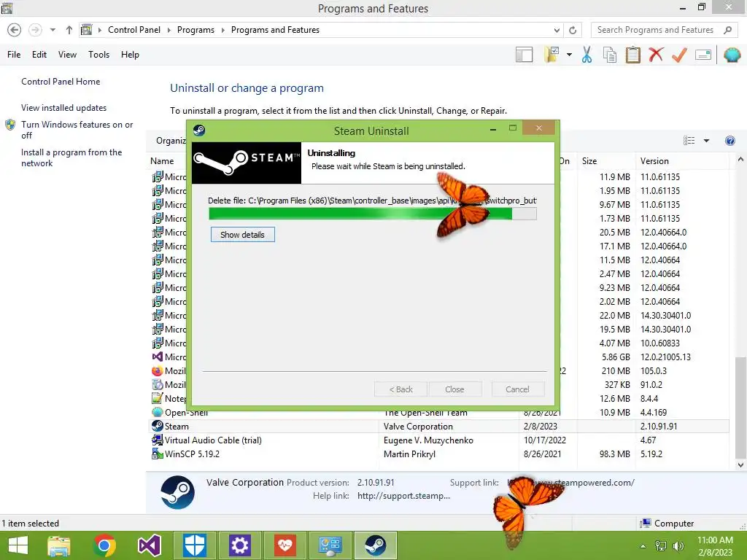Select the WinSCP 5.19.2 row
747x560 pixels.
439,454
